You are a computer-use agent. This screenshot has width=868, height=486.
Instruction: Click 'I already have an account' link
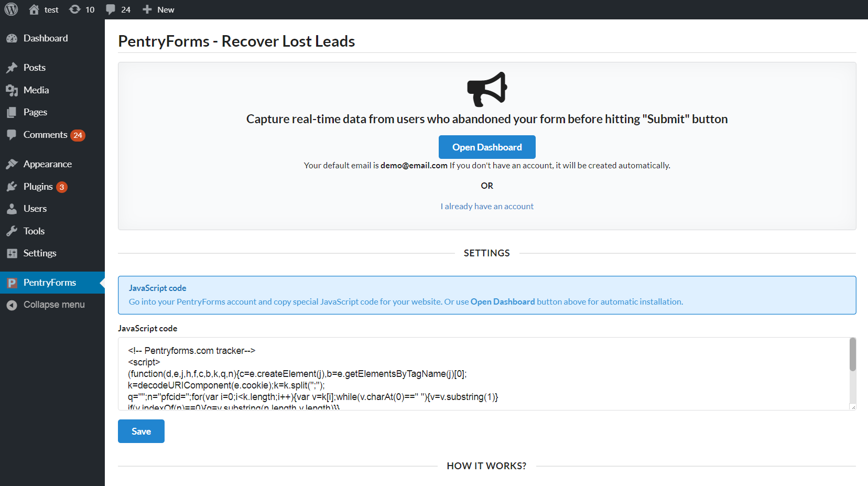click(x=487, y=207)
